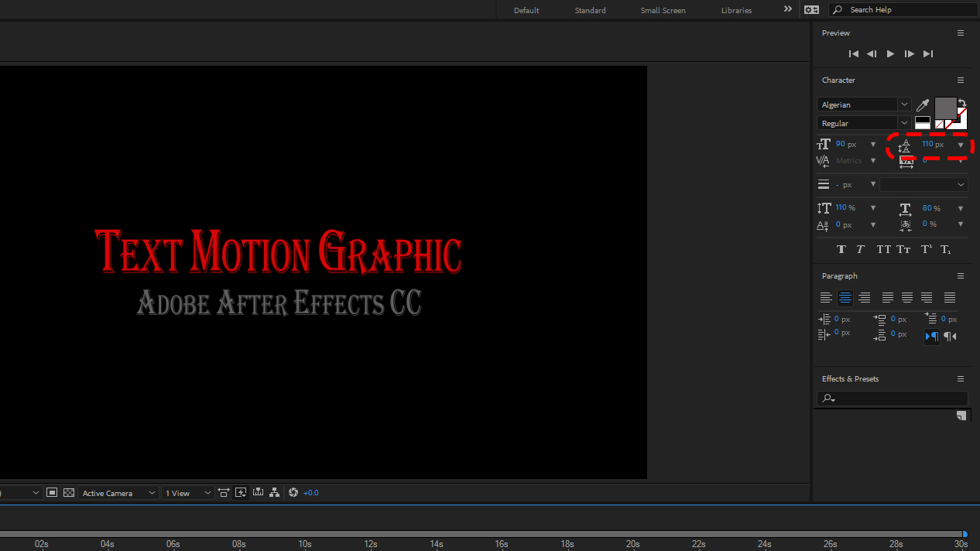980x551 pixels.
Task: Open baseline shift dropdown arrow
Action: tap(873, 225)
